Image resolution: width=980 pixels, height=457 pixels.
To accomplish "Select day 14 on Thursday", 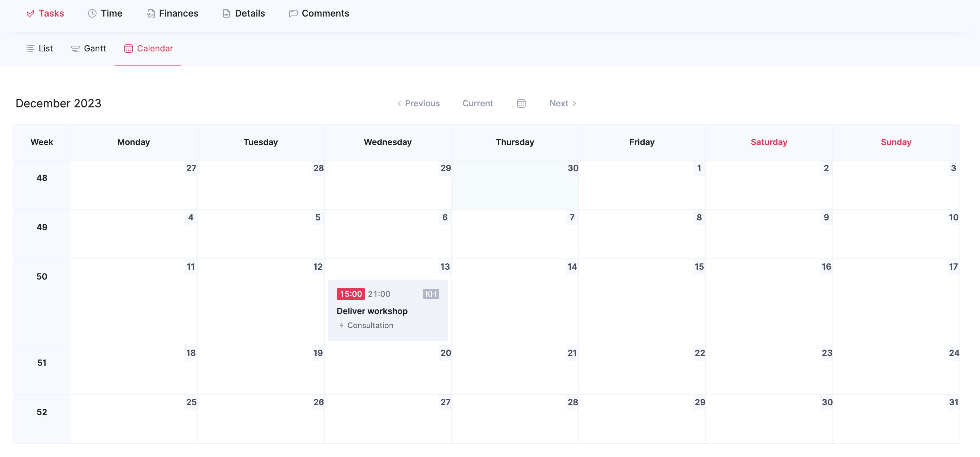I will (515, 302).
